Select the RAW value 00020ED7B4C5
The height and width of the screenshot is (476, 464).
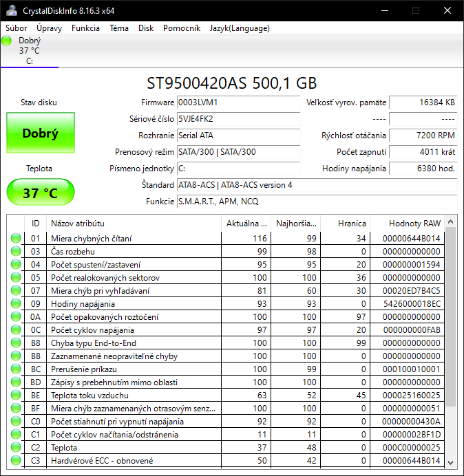[412, 291]
